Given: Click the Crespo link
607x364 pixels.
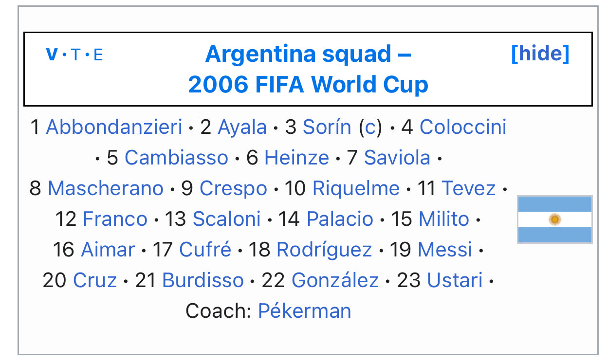Looking at the screenshot, I should (x=233, y=188).
